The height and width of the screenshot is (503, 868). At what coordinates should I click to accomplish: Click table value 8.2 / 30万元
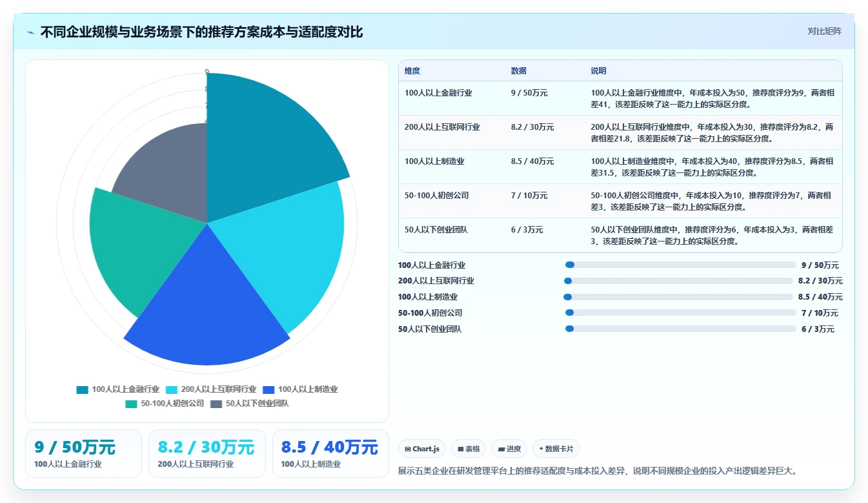coord(532,127)
